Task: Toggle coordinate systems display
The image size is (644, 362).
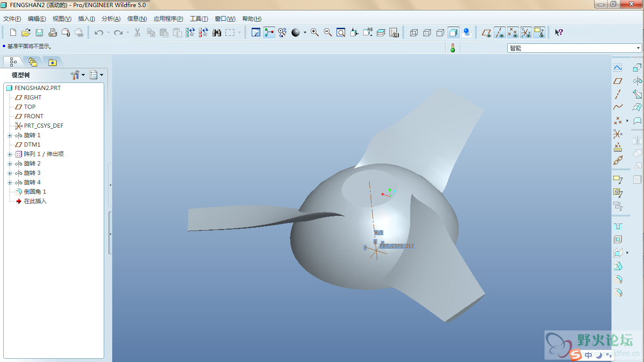Action: coord(526,33)
